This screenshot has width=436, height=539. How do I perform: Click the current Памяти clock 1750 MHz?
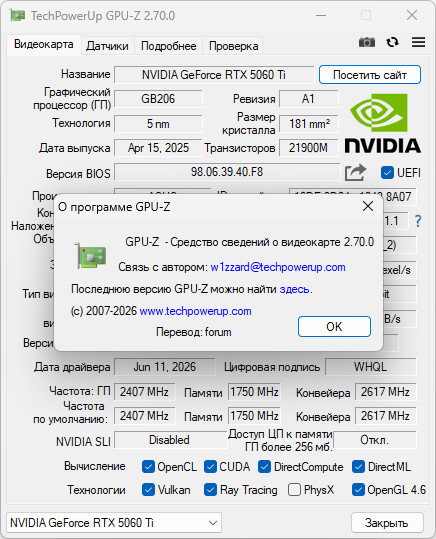[x=254, y=392]
